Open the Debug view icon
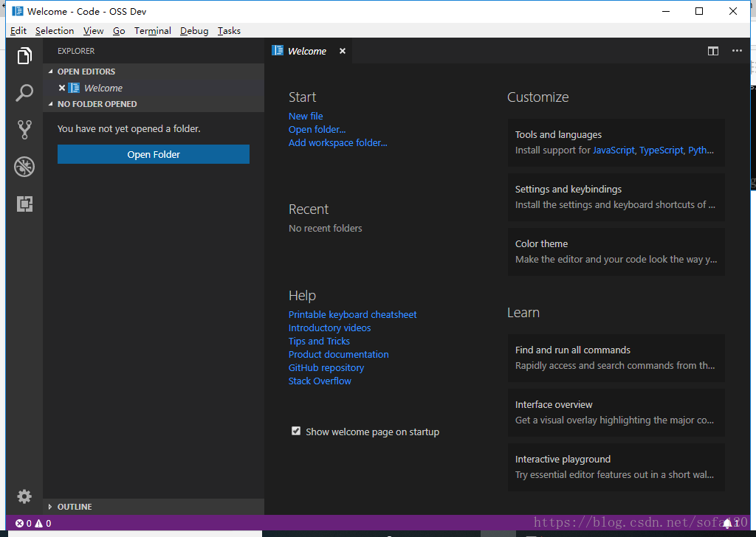 point(24,167)
